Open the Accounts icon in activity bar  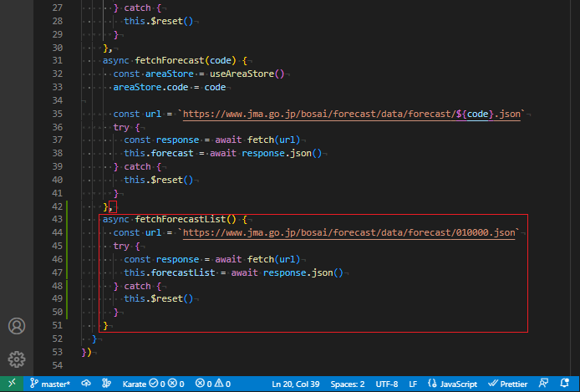point(17,326)
